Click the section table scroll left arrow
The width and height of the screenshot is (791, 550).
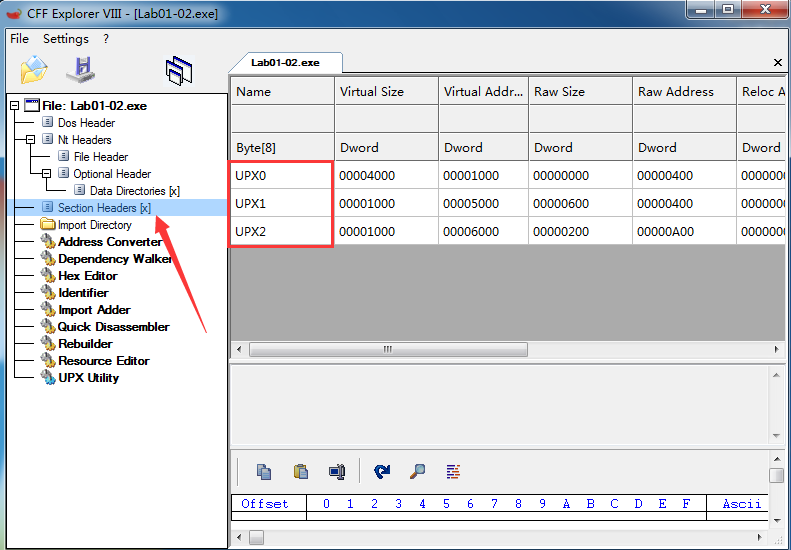point(239,349)
